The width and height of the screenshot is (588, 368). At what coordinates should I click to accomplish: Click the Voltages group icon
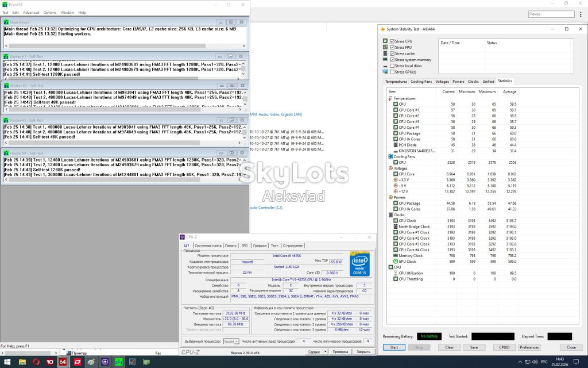coord(390,168)
